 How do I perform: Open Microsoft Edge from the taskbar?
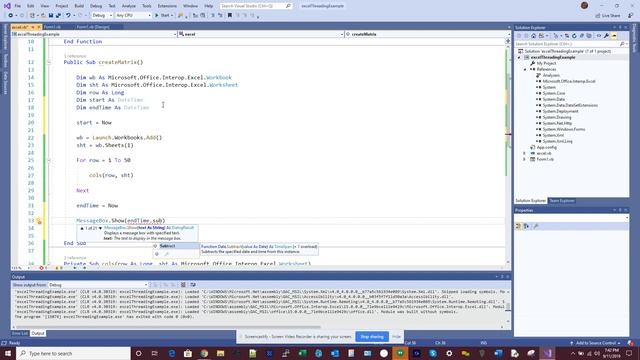(171, 353)
